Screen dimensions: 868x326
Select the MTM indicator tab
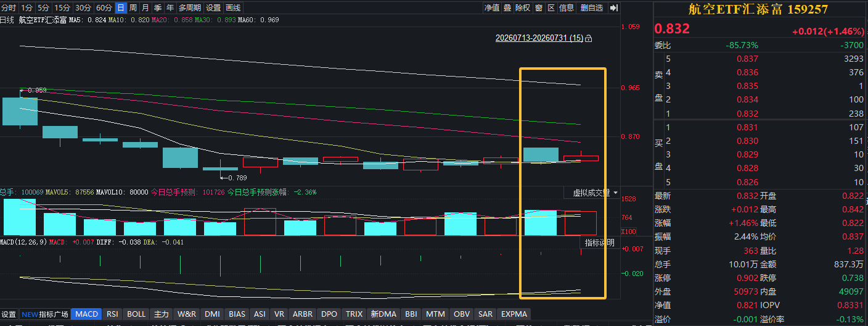(x=435, y=314)
